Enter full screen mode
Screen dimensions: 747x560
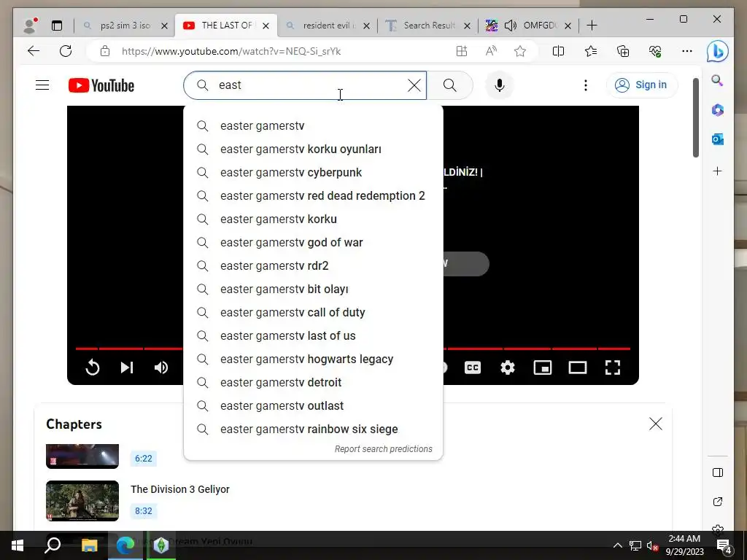[x=613, y=367]
